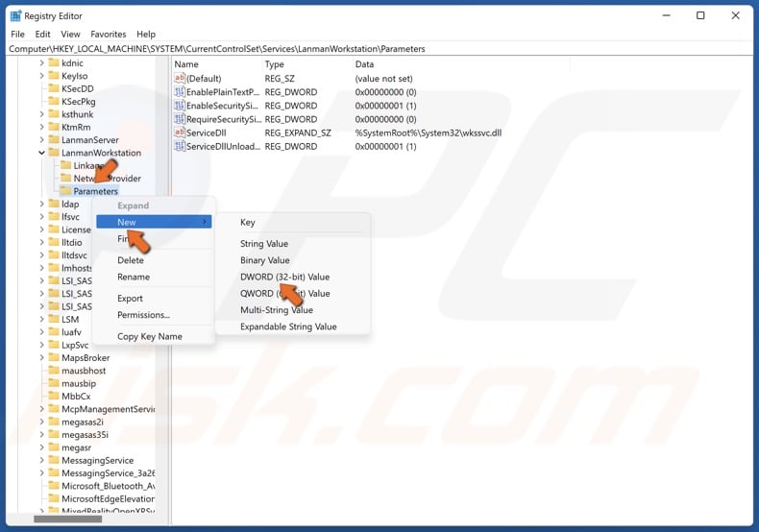Select the luafv tree item
The width and height of the screenshot is (759, 532).
[x=71, y=331]
